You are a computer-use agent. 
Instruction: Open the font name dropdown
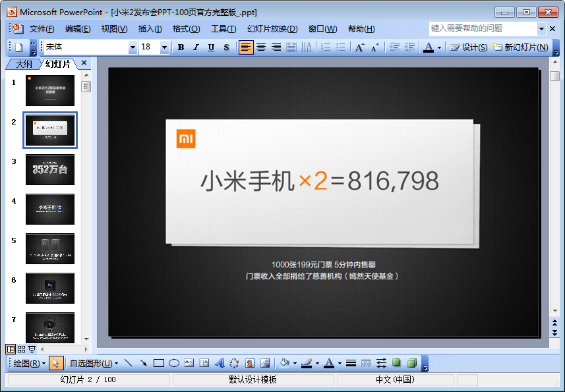(x=133, y=47)
